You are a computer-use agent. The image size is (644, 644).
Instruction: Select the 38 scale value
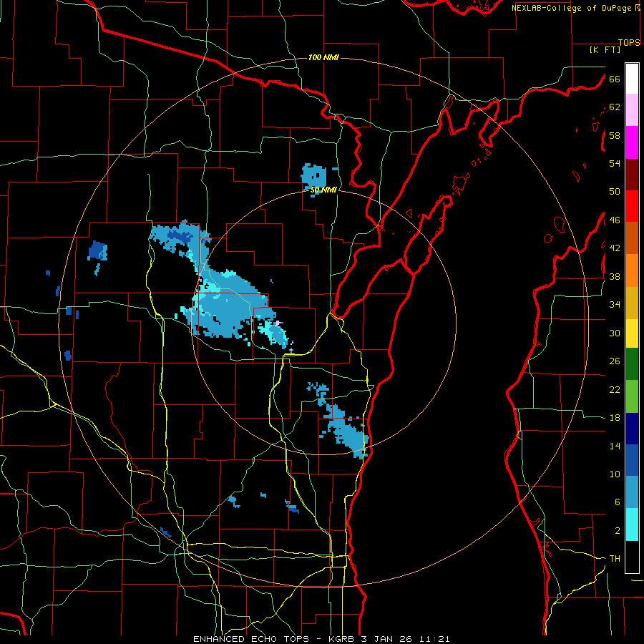[615, 276]
